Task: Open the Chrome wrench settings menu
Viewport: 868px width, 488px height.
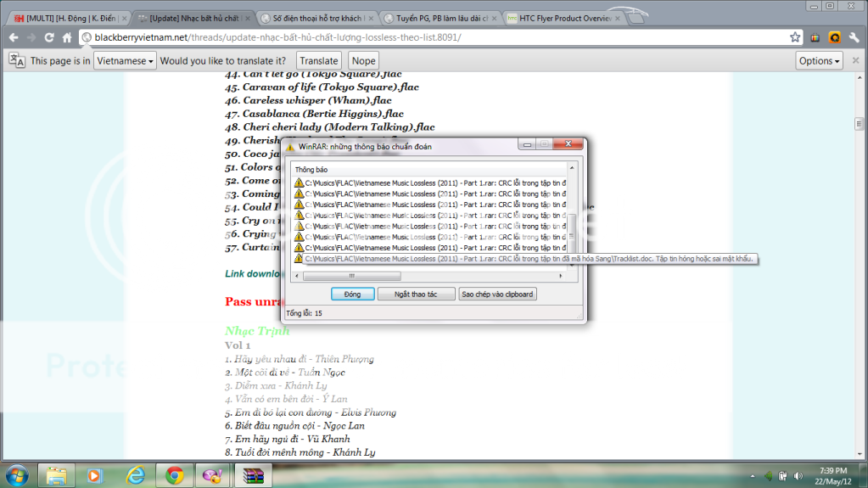Action: pyautogui.click(x=854, y=37)
